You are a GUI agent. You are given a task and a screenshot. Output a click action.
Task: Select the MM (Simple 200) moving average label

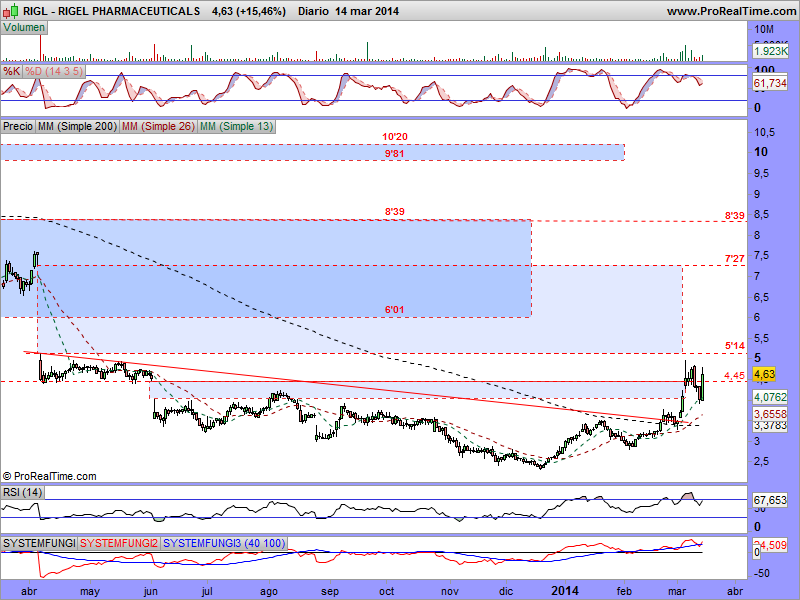(x=77, y=126)
